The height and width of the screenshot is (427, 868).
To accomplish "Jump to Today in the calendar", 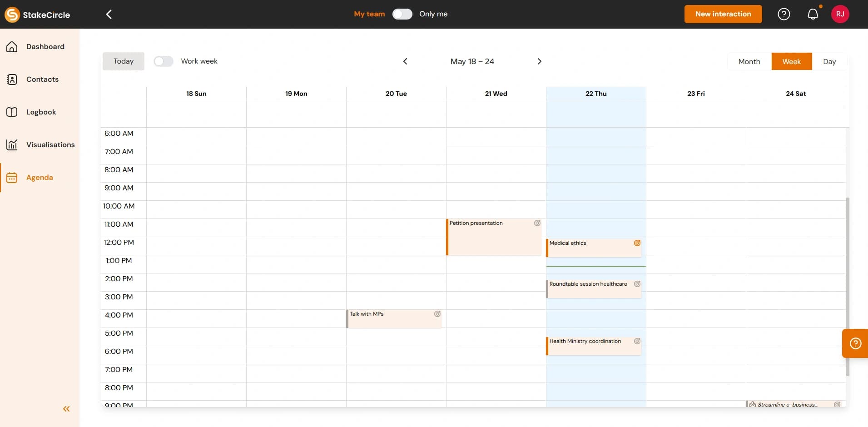I will tap(123, 61).
